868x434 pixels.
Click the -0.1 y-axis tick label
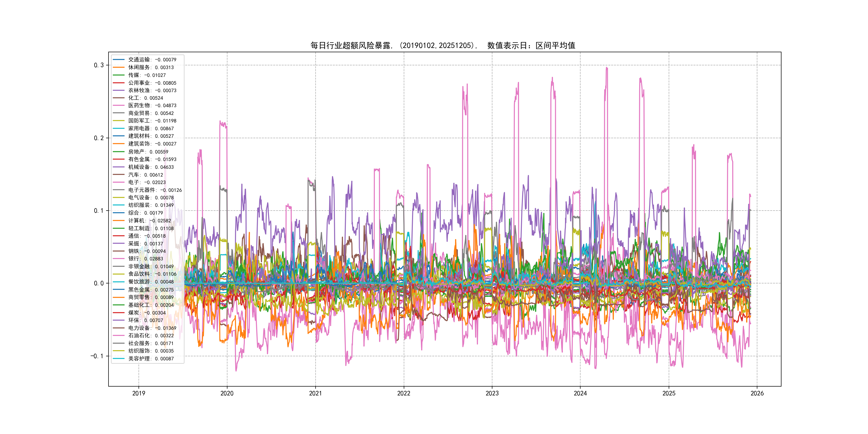click(97, 356)
